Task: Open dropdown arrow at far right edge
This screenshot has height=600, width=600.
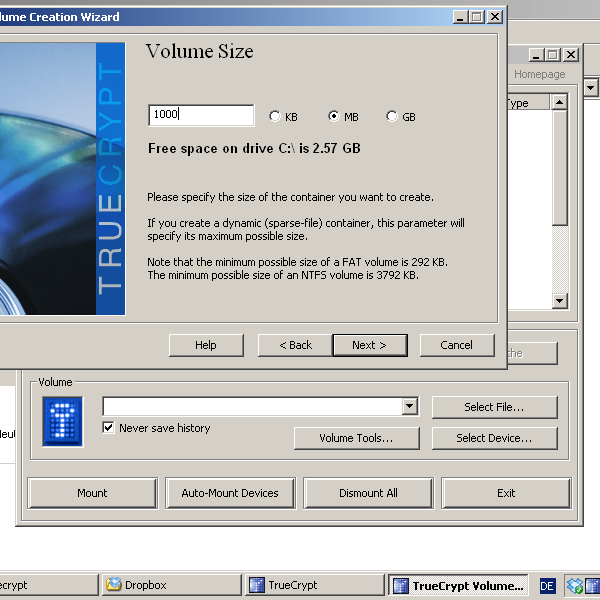Action: point(590,88)
